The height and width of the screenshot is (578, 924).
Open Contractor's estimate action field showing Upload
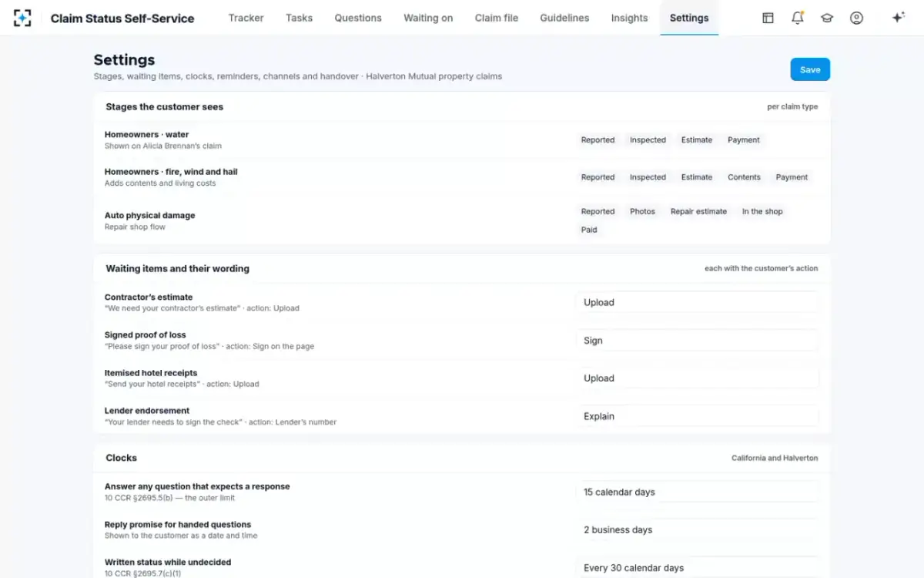pyautogui.click(x=697, y=302)
